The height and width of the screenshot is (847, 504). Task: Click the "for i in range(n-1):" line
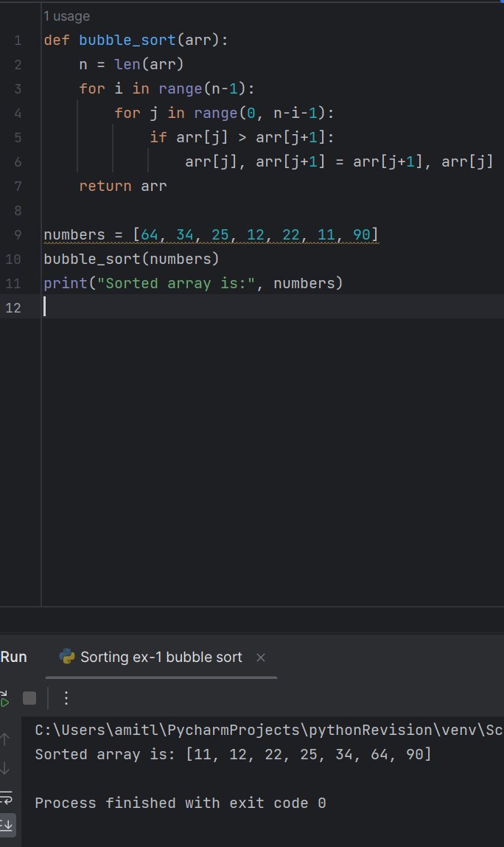click(x=167, y=89)
